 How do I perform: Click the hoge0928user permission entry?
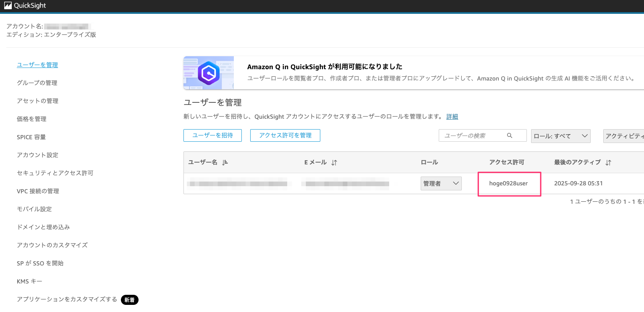[508, 183]
